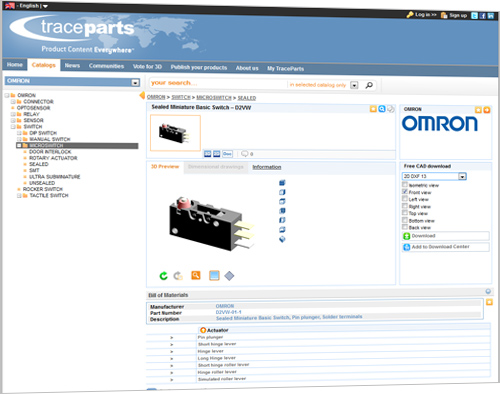Click the green rotate refresh icon
The image size is (500, 394).
pos(163,276)
